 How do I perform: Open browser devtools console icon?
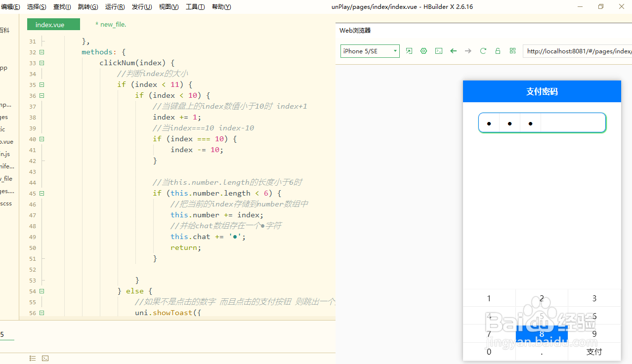(x=438, y=51)
